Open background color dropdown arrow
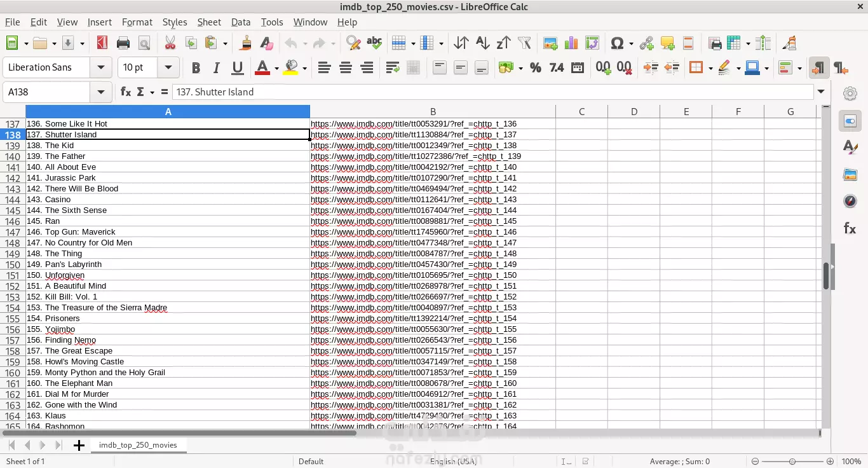Viewport: 868px width, 468px height. (x=304, y=68)
